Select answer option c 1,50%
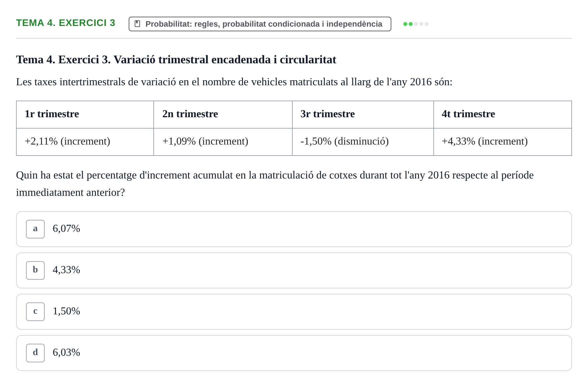The width and height of the screenshot is (588, 387). pyautogui.click(x=294, y=312)
